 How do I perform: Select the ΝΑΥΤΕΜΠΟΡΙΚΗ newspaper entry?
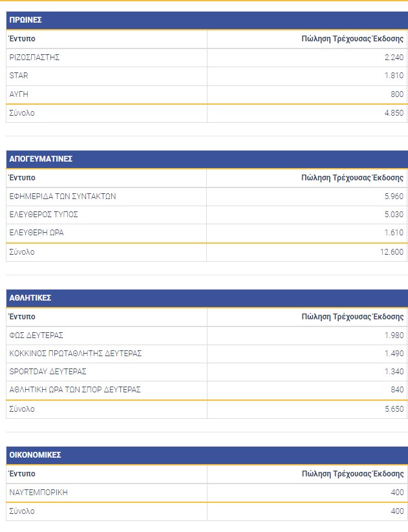tap(39, 493)
